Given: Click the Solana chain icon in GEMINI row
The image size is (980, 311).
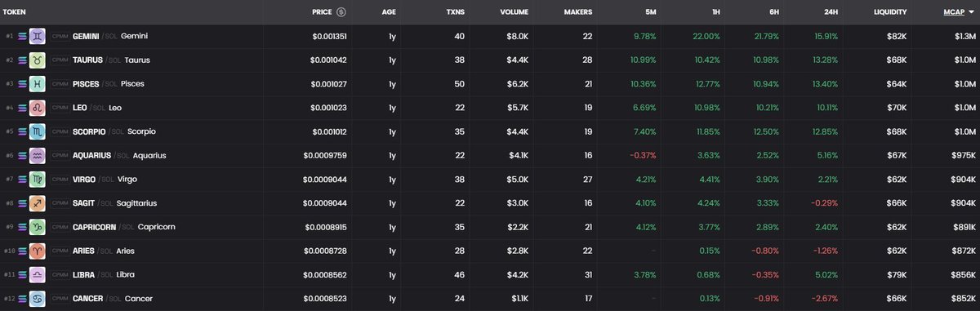Looking at the screenshot, I should [22, 36].
